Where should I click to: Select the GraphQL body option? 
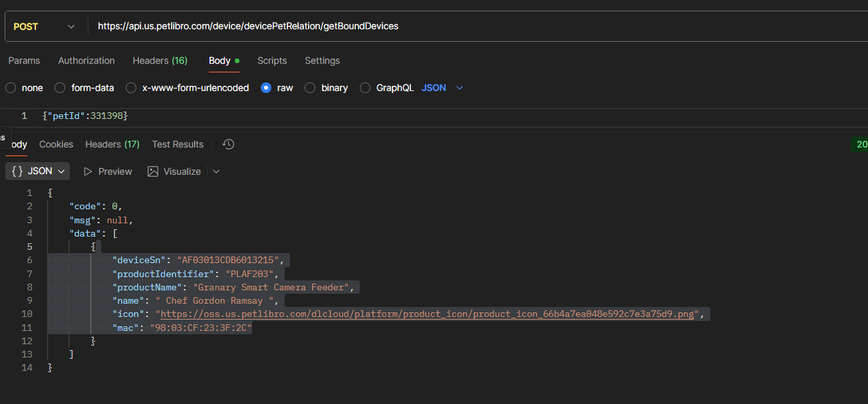tap(364, 88)
